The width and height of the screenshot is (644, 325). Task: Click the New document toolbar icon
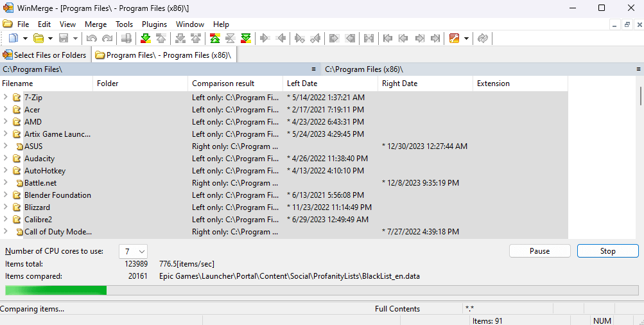pyautogui.click(x=13, y=39)
